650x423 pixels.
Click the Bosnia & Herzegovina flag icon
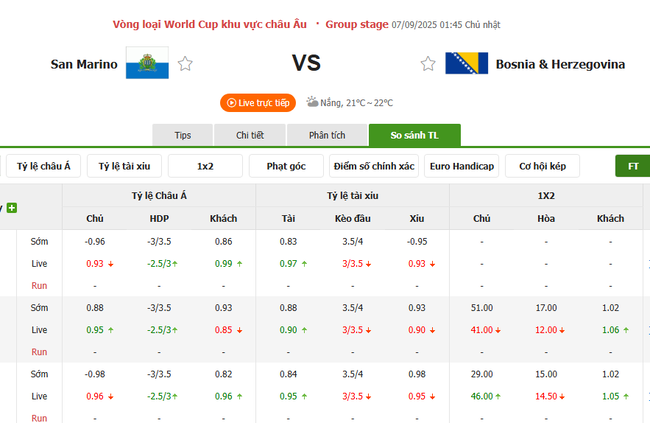coord(466,64)
